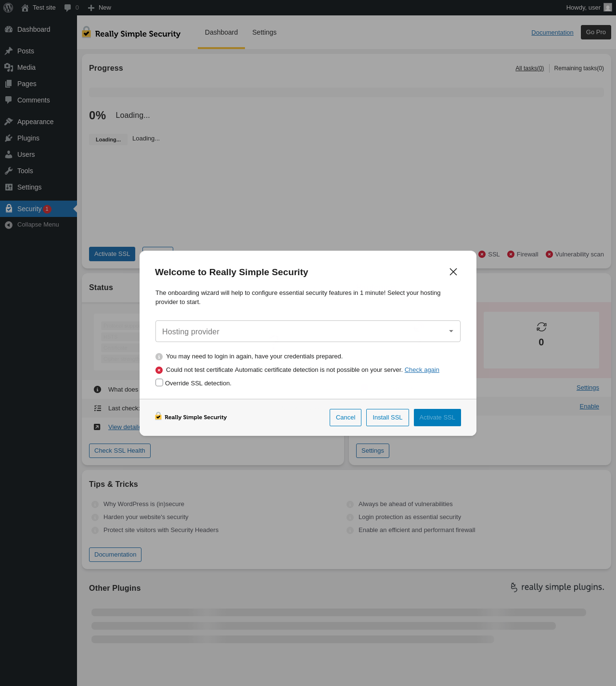Viewport: 616px width, 686px height.
Task: Click the red X icon beside SSL
Action: tap(482, 254)
